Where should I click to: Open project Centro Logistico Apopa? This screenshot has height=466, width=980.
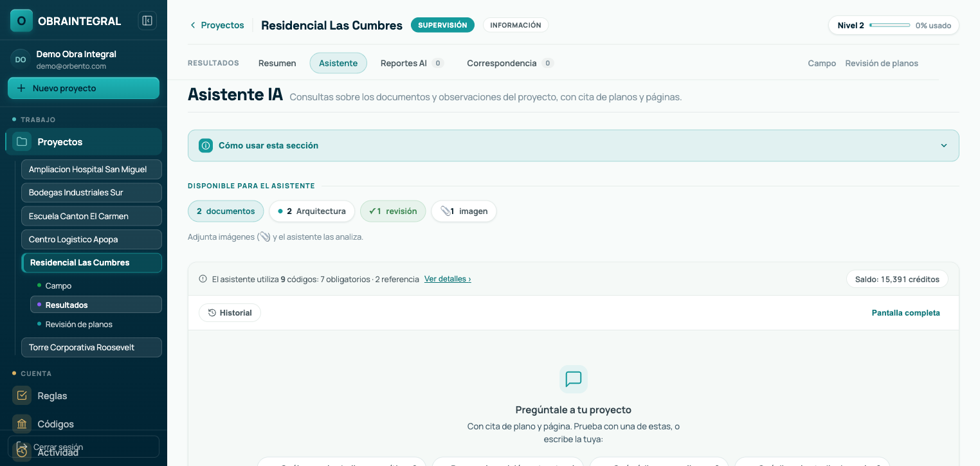click(x=91, y=239)
